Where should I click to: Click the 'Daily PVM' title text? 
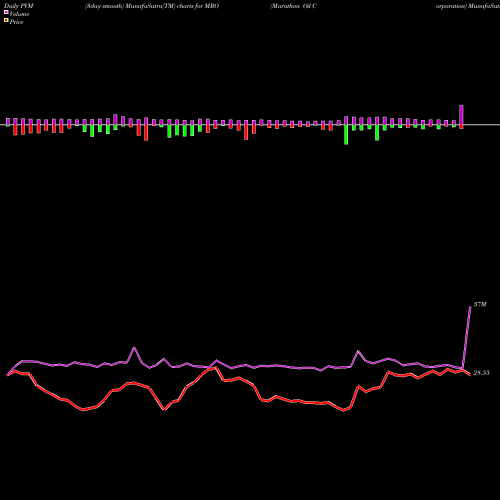click(19, 6)
